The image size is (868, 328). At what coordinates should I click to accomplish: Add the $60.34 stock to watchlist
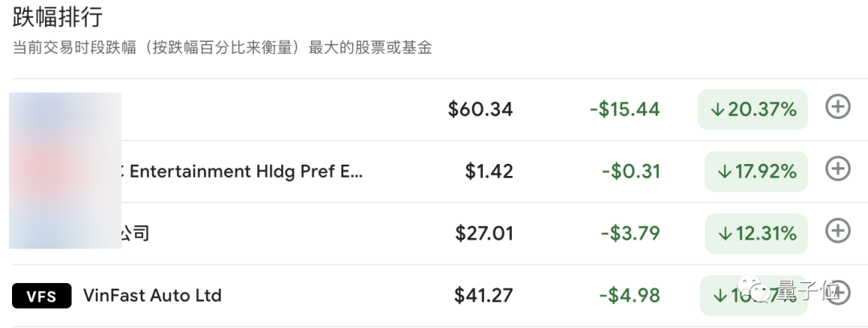coord(838,108)
